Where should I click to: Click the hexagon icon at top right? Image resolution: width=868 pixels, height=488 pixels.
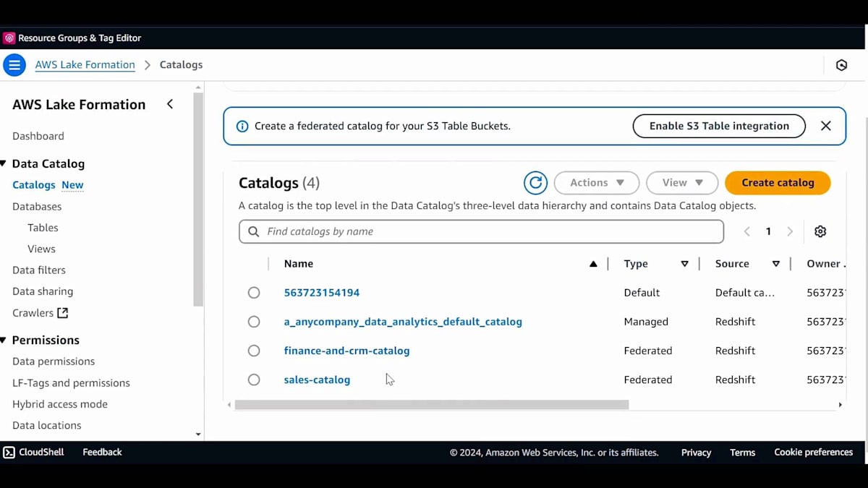[x=841, y=65]
